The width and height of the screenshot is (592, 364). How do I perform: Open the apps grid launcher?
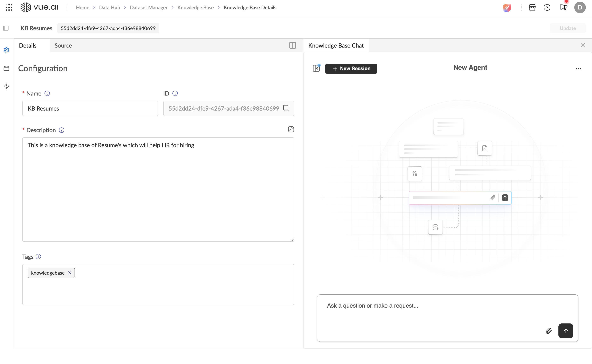point(9,7)
